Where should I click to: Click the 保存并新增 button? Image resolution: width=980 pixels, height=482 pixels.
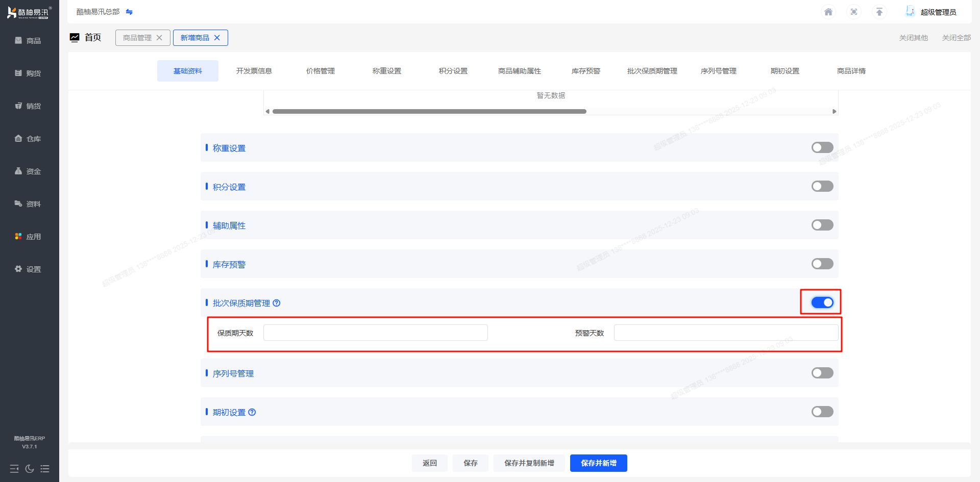tap(598, 463)
